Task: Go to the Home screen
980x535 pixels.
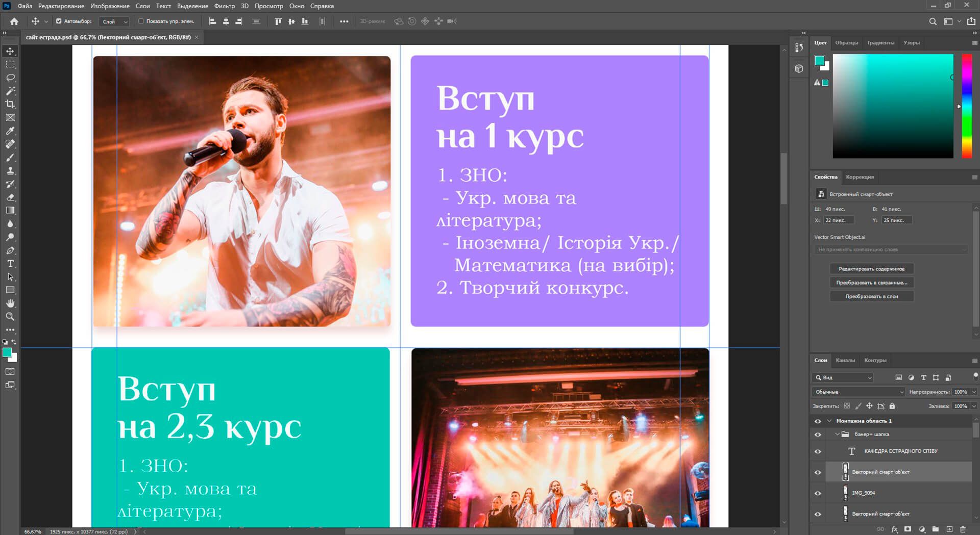Action: coord(14,21)
